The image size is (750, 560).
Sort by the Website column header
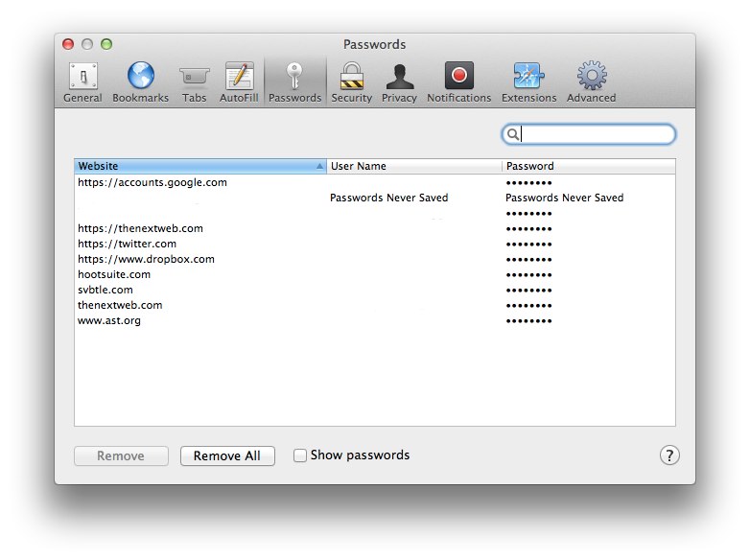click(x=200, y=166)
